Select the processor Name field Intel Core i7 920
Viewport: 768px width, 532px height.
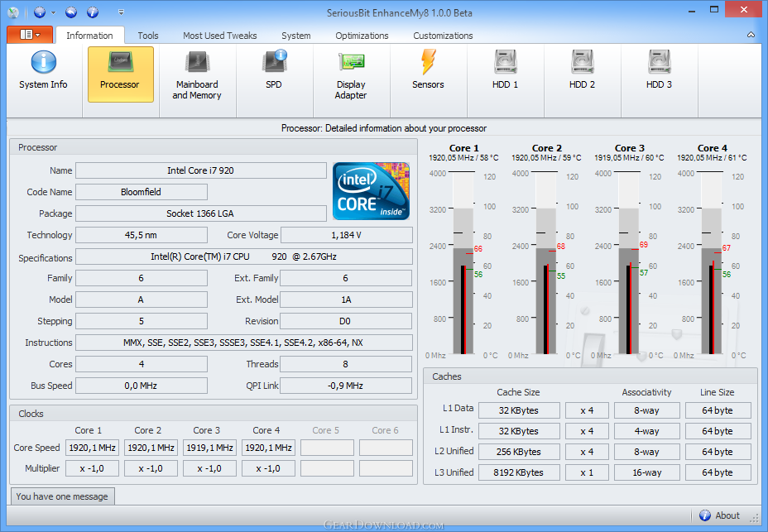coord(201,170)
